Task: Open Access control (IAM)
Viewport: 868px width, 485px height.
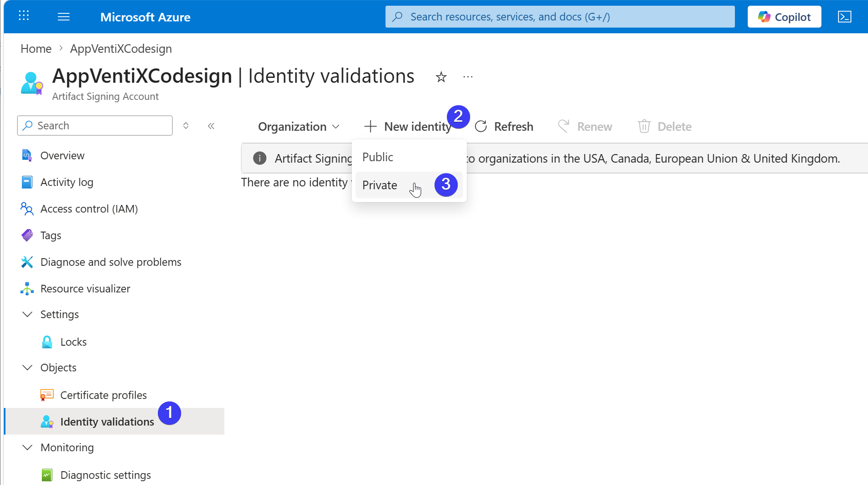Action: [89, 209]
